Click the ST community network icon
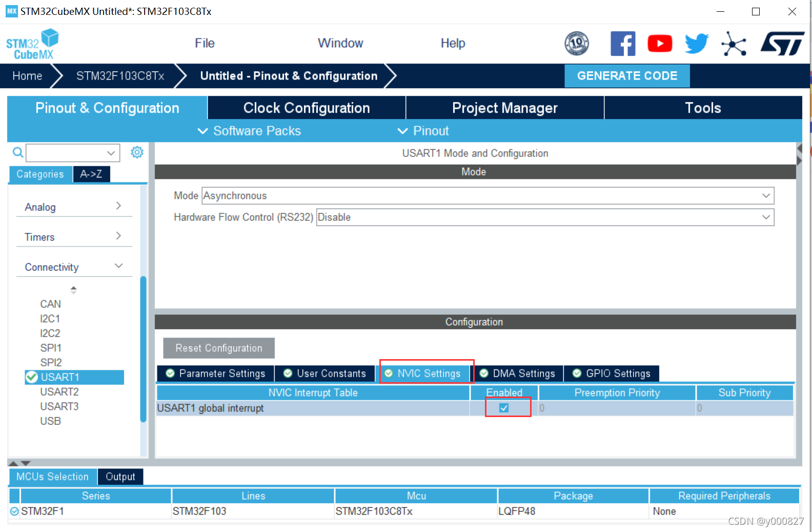This screenshot has width=812, height=532. pos(734,44)
